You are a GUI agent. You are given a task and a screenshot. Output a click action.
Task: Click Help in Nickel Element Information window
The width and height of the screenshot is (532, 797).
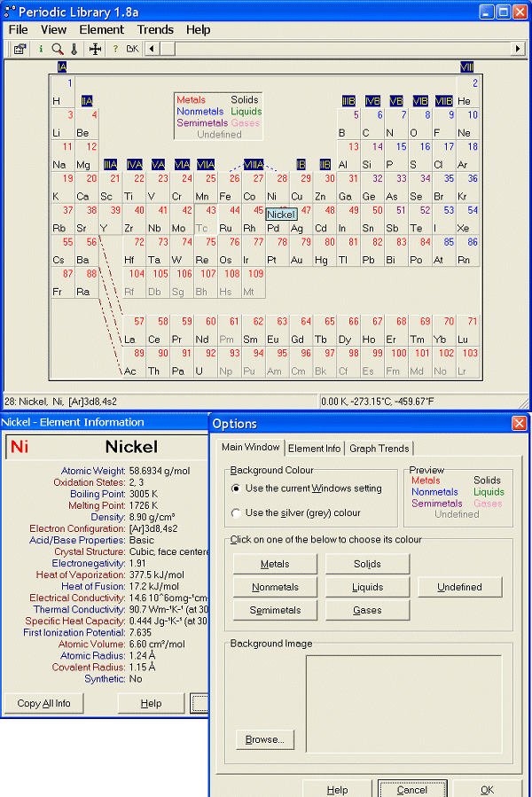(x=151, y=703)
